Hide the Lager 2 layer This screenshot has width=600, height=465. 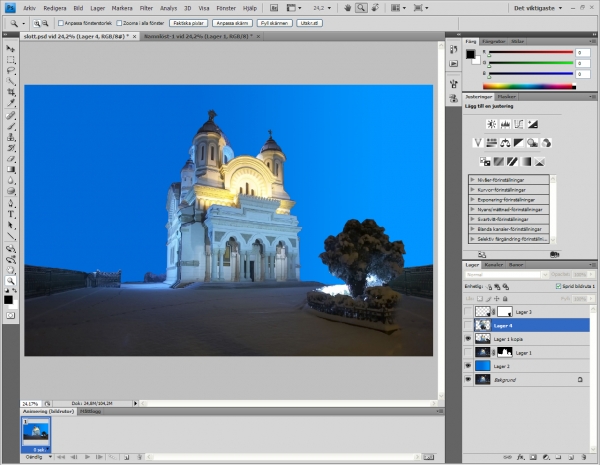[x=468, y=366]
